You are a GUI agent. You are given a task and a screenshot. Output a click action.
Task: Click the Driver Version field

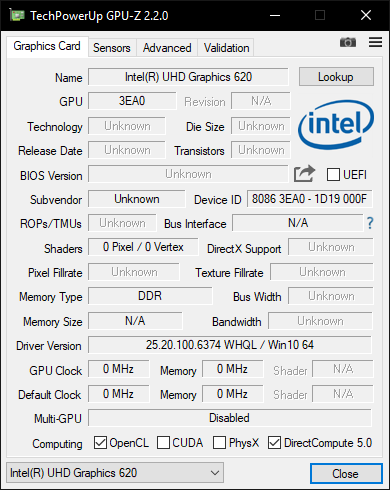[x=230, y=345]
